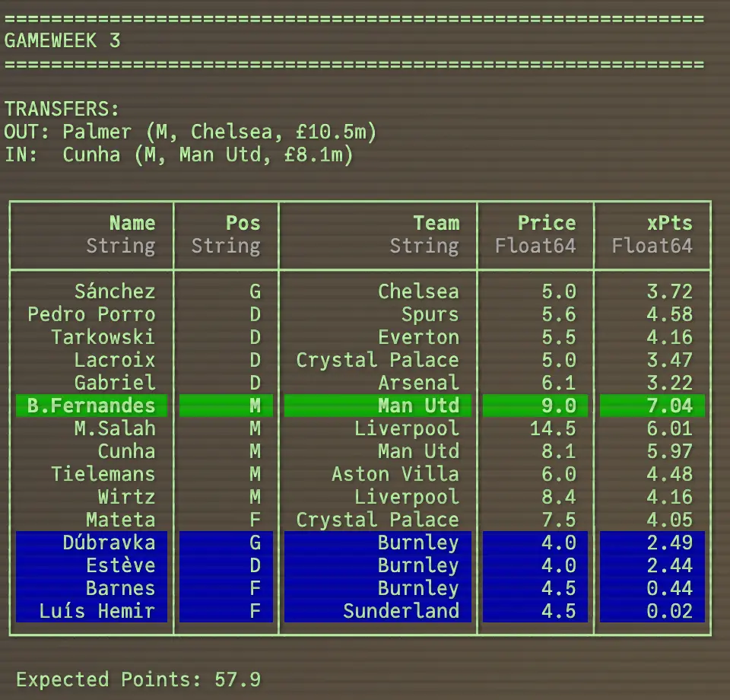Click the Pos column header
Screen dimensions: 730x700
[x=243, y=223]
